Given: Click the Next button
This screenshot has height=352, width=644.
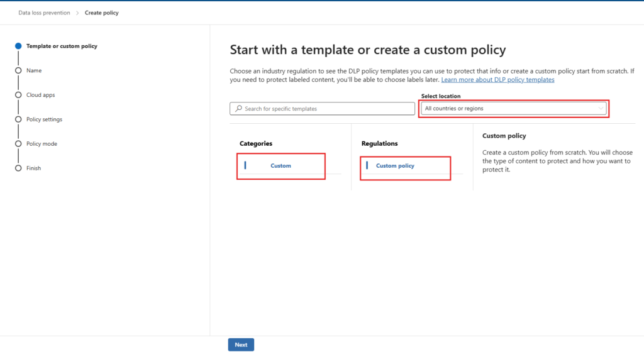Looking at the screenshot, I should pos(241,344).
